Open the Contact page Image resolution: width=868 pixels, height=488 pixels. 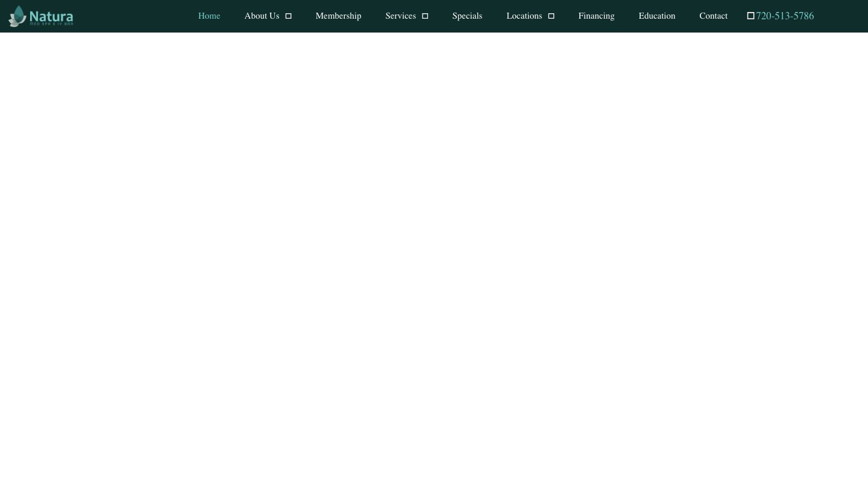(x=713, y=16)
